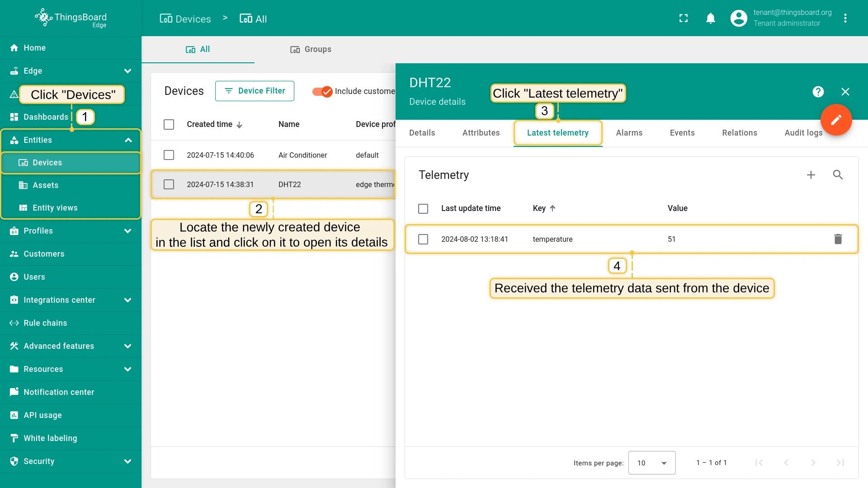The height and width of the screenshot is (488, 868).
Task: Click the notifications bell icon
Action: pos(710,18)
